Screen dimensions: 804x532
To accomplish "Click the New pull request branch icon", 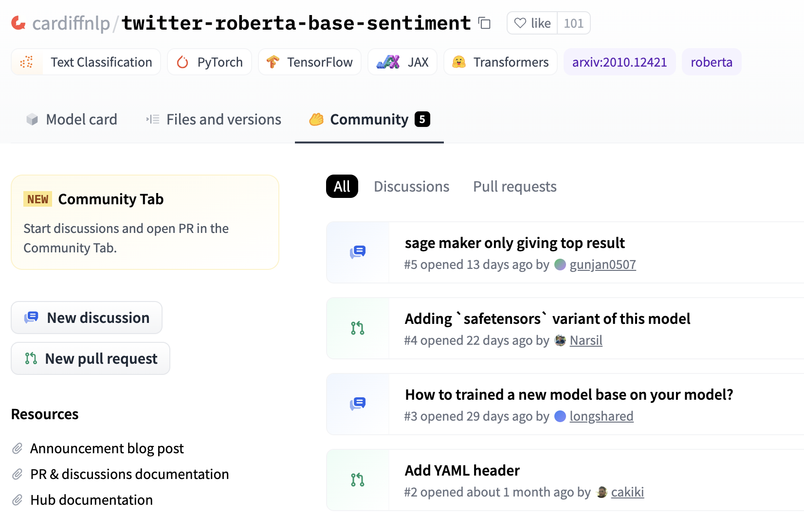I will coord(31,358).
